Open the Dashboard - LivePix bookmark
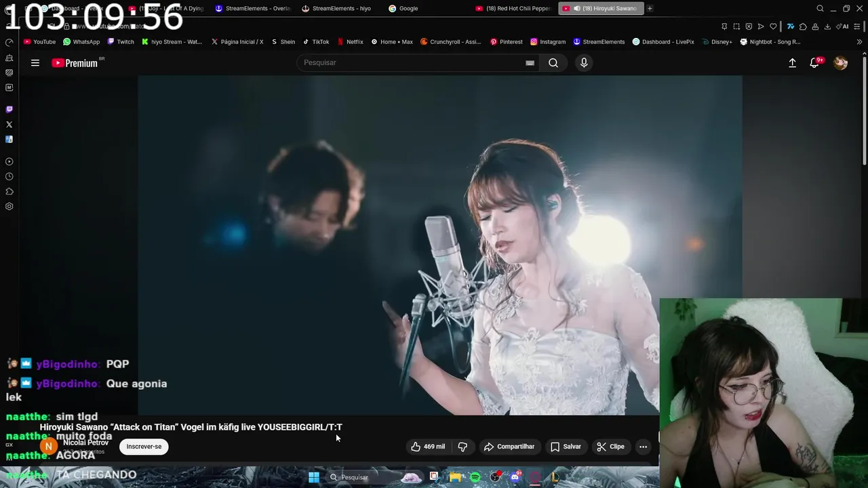This screenshot has width=868, height=488. pyautogui.click(x=663, y=41)
